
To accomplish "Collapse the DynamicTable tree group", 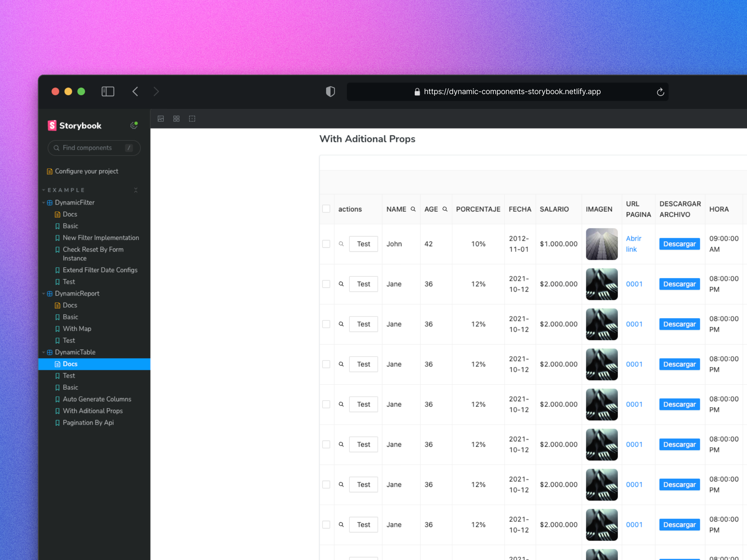I will [75, 352].
